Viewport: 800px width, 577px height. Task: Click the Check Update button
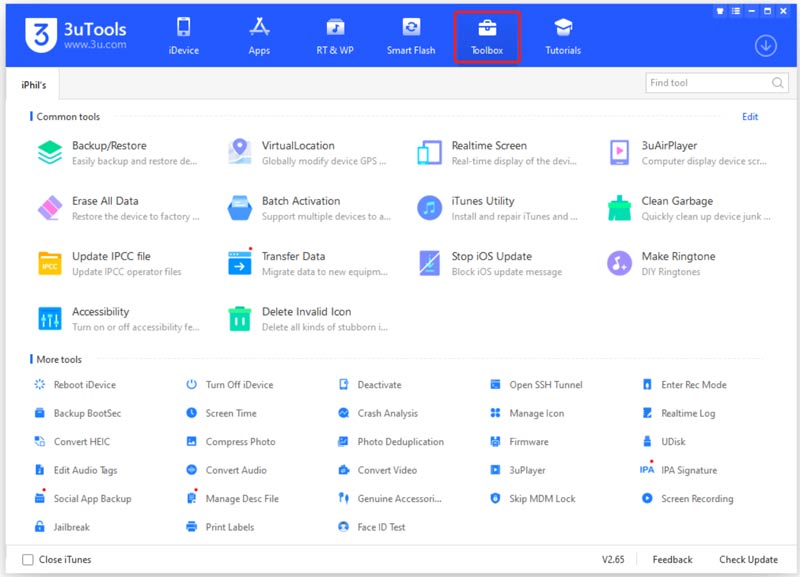[x=748, y=560]
